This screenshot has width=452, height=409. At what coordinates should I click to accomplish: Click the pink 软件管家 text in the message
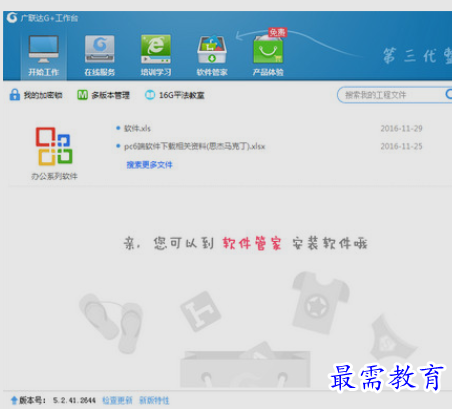(x=252, y=243)
